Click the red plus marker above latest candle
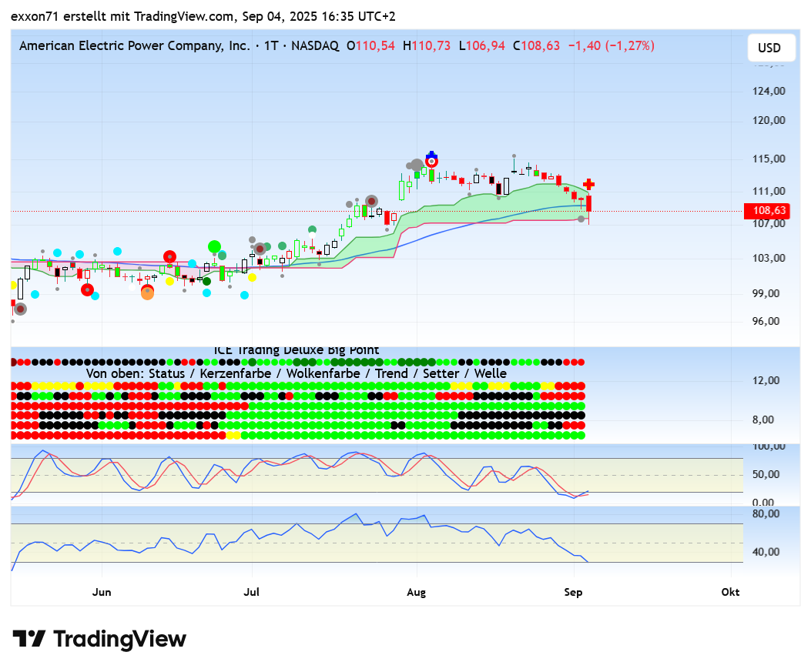 pyautogui.click(x=588, y=184)
